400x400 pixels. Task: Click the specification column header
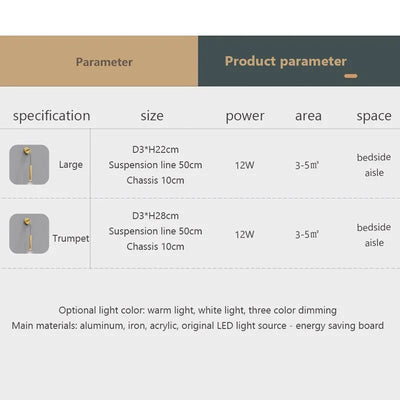[52, 116]
